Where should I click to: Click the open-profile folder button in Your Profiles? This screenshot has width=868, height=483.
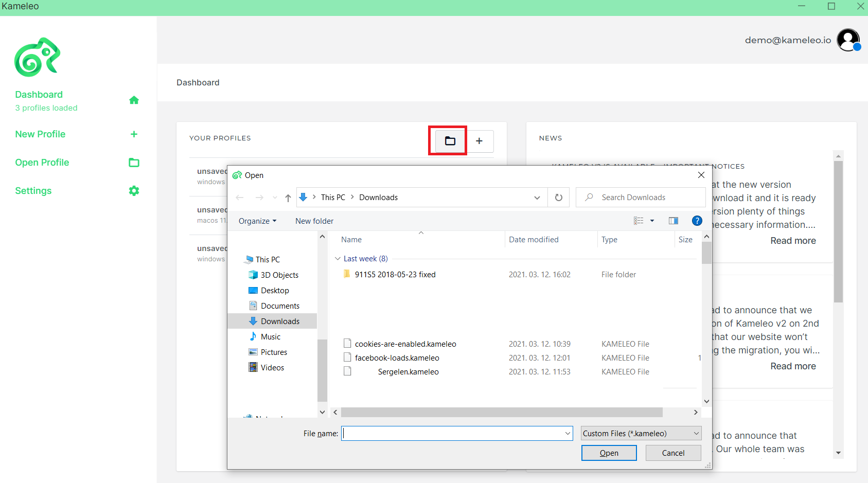[450, 141]
